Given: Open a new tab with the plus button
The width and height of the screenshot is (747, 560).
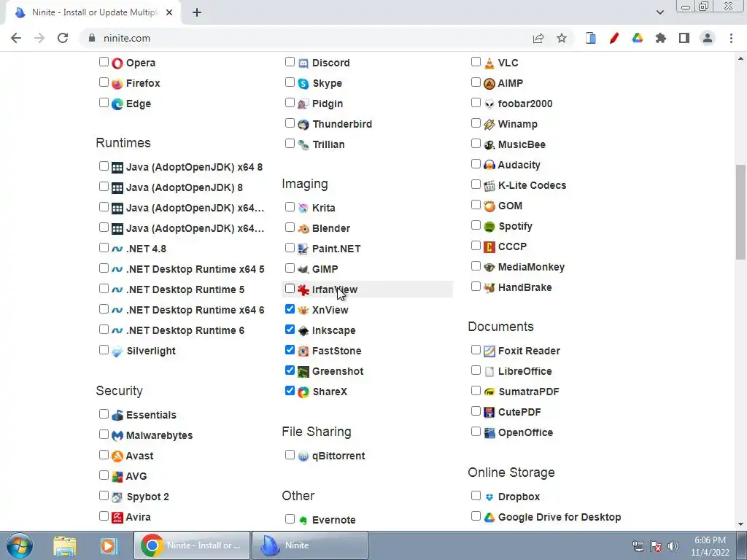Looking at the screenshot, I should pos(197,12).
